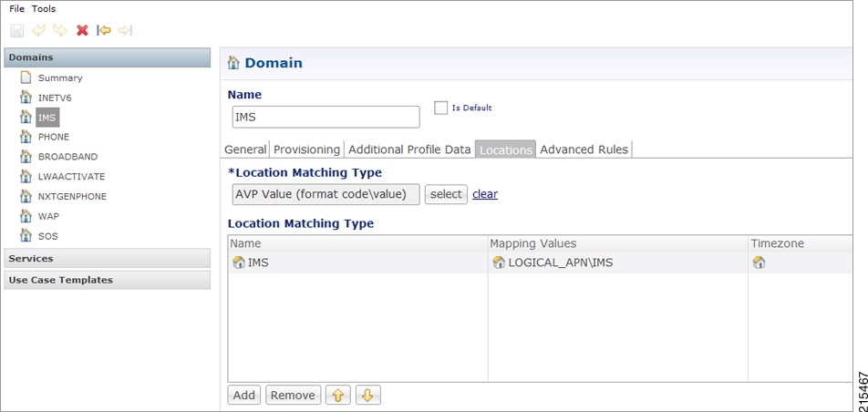This screenshot has height=412, width=868.
Task: Select the WAP domain
Action: pyautogui.click(x=48, y=217)
